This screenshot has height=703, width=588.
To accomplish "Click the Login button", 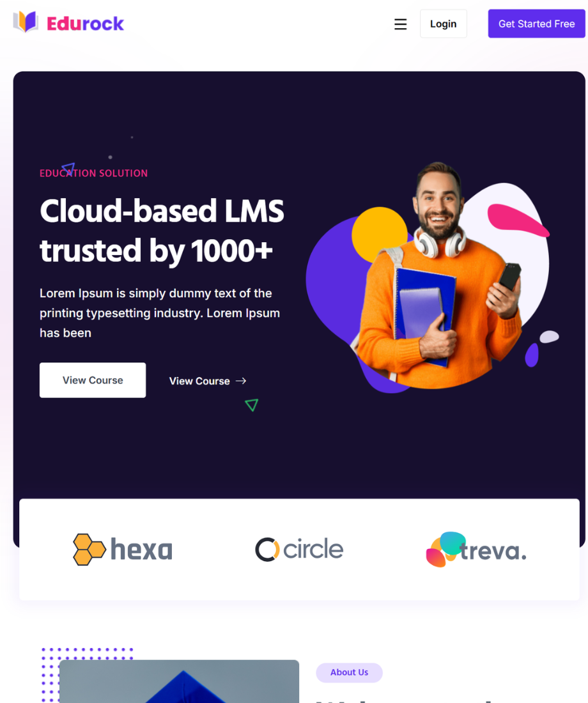I will (x=443, y=24).
